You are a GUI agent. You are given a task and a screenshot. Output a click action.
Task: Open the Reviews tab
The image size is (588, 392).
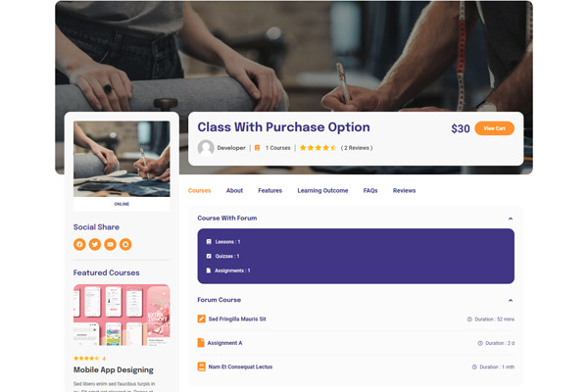pos(404,190)
